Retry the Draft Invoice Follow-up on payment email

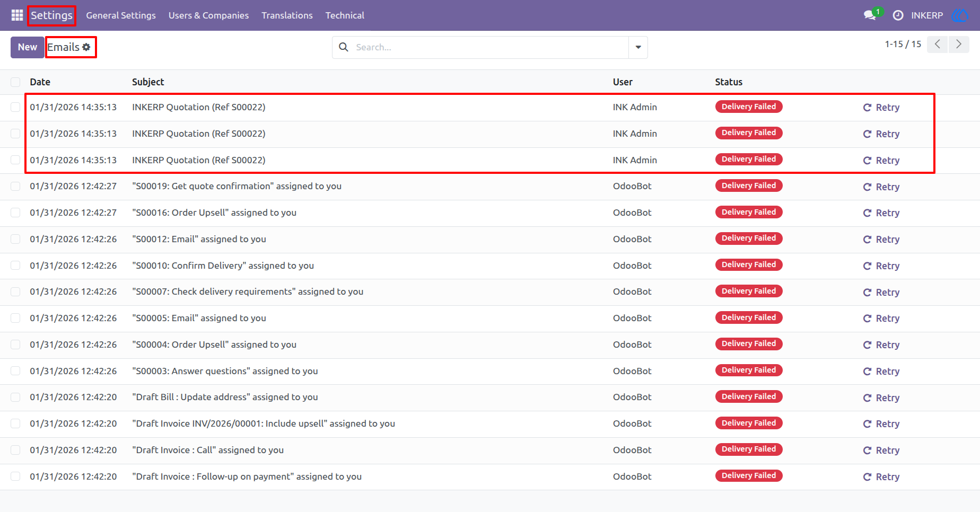coord(881,476)
